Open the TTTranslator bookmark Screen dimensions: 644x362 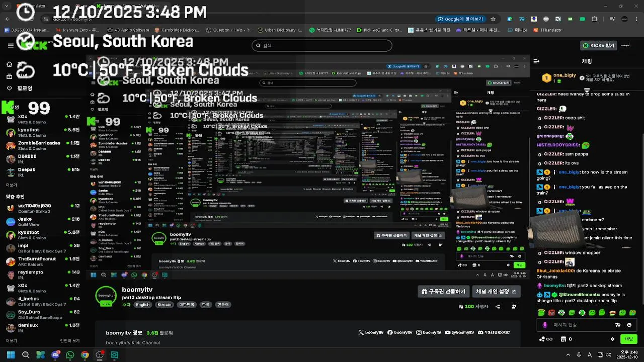tap(547, 30)
